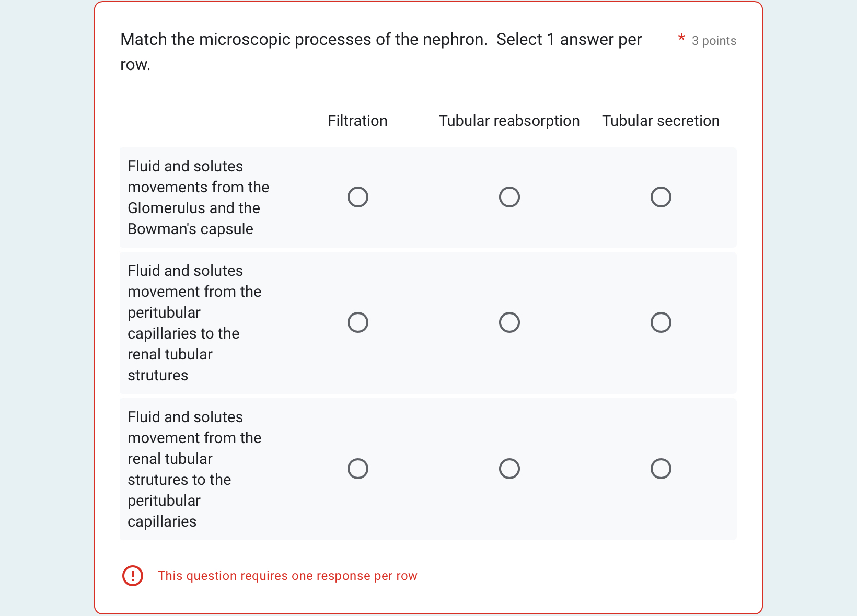Select Tubular reabsorption for the Glomerulus row

[509, 197]
